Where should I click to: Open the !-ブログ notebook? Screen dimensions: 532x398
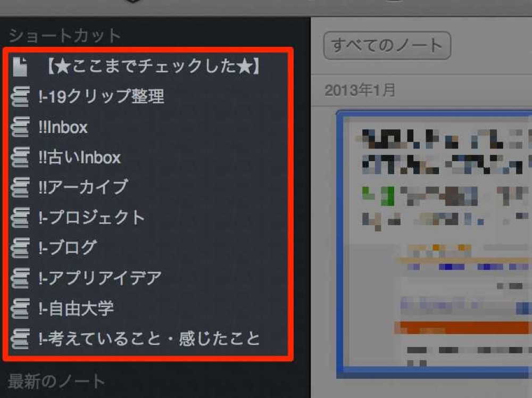pos(68,248)
